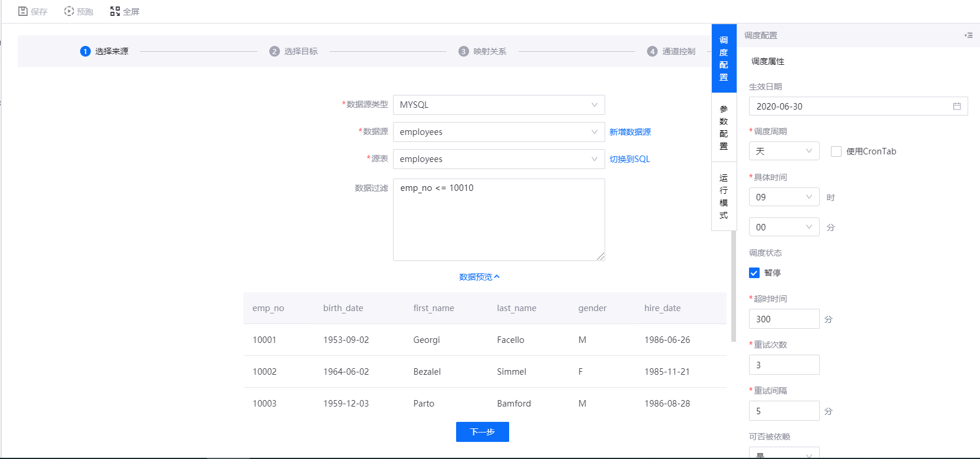Click the emp_no column header
Screen dimensions: 980x459
click(268, 308)
